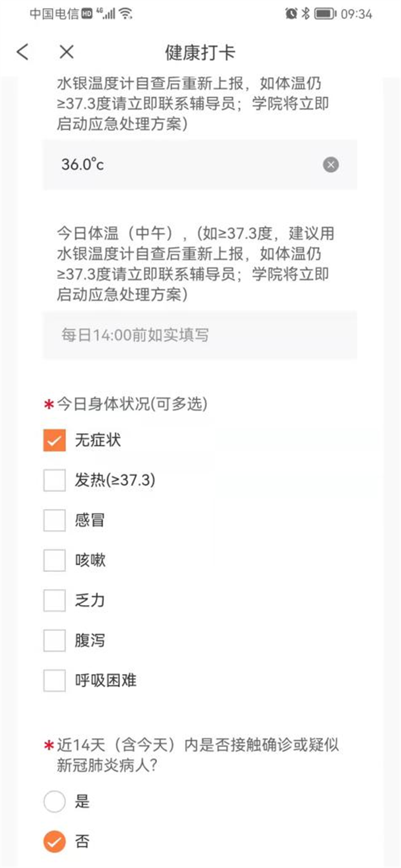Tap the Wi-Fi signal icon
Screen dimensions: 401x868
click(x=126, y=14)
